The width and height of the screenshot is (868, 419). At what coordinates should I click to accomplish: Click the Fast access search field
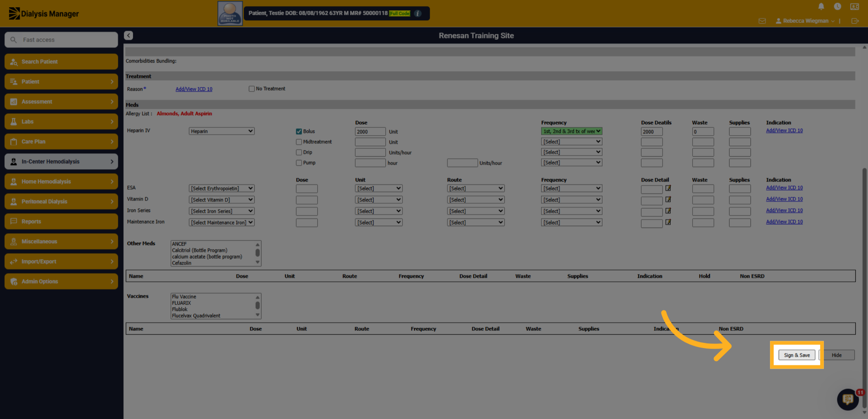coord(61,40)
